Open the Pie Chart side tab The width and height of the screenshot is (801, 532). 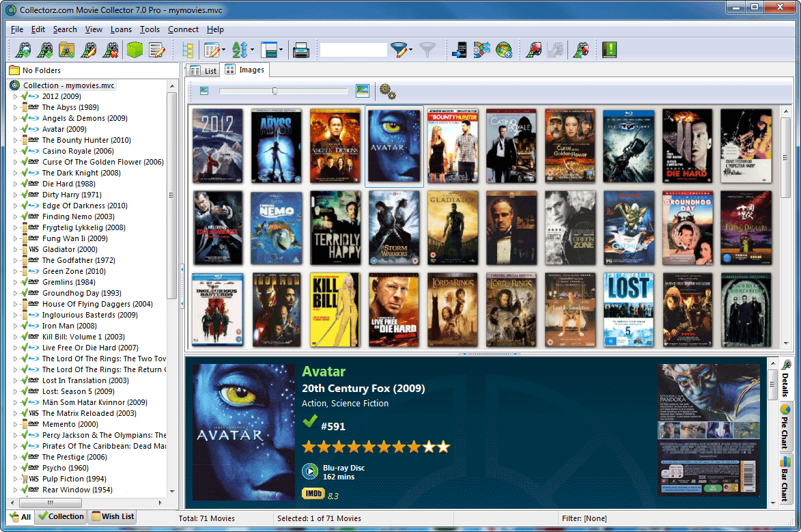785,427
